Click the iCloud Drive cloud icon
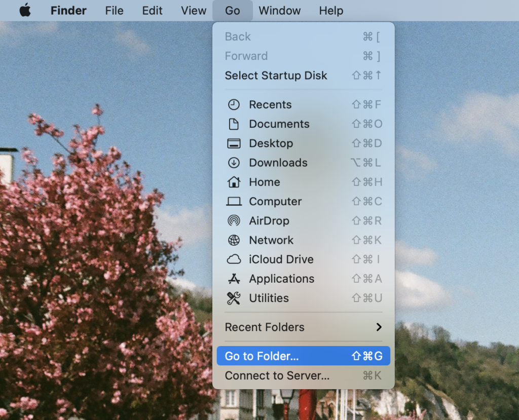 [234, 259]
